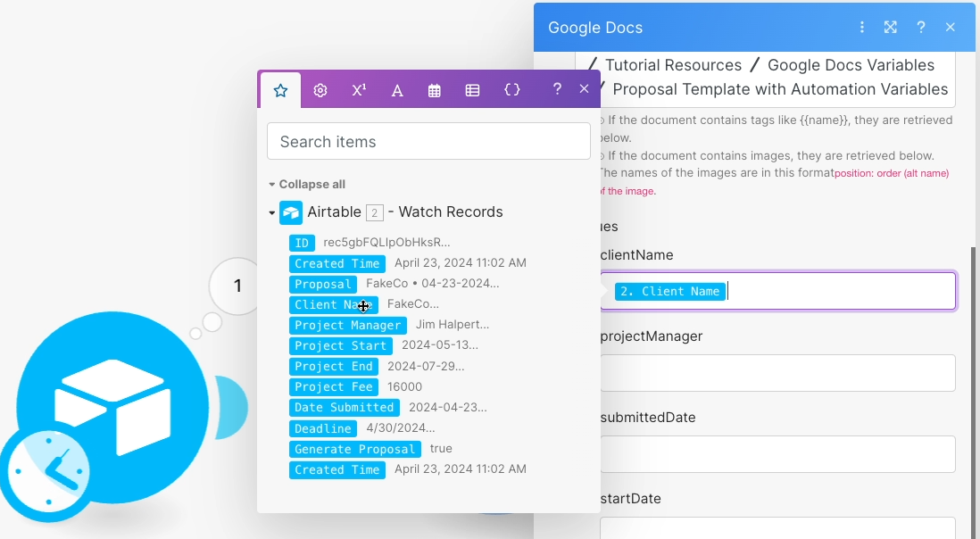Image resolution: width=980 pixels, height=539 pixels.
Task: Select the first Created Time variable pill
Action: 336,263
